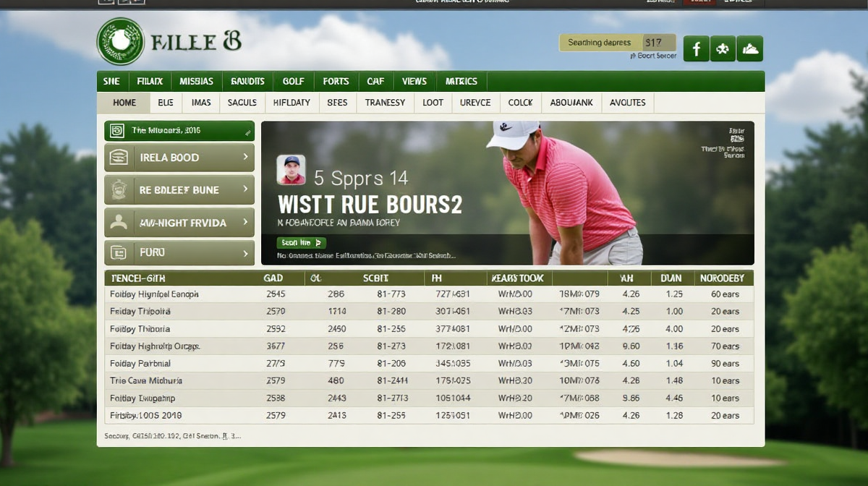Sort table by the GAD column header
Image resolution: width=868 pixels, height=486 pixels.
[x=273, y=278]
